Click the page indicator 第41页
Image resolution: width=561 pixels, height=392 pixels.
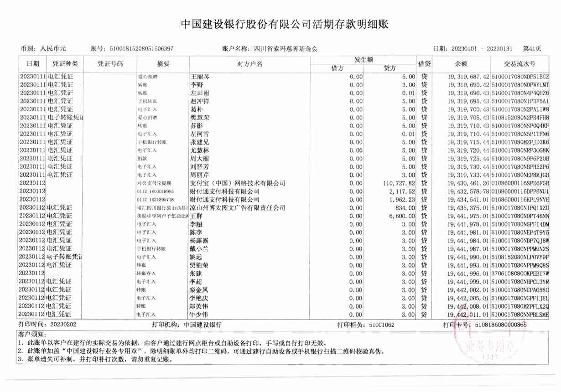point(533,48)
